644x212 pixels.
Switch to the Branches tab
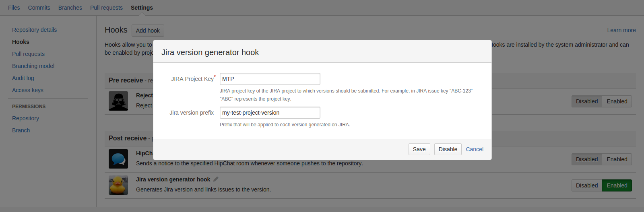(x=70, y=8)
